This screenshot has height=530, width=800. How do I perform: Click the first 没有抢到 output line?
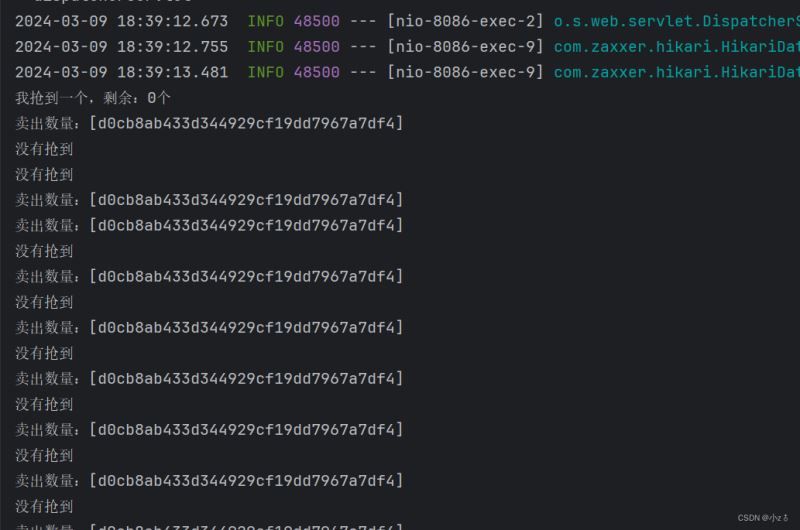44,149
